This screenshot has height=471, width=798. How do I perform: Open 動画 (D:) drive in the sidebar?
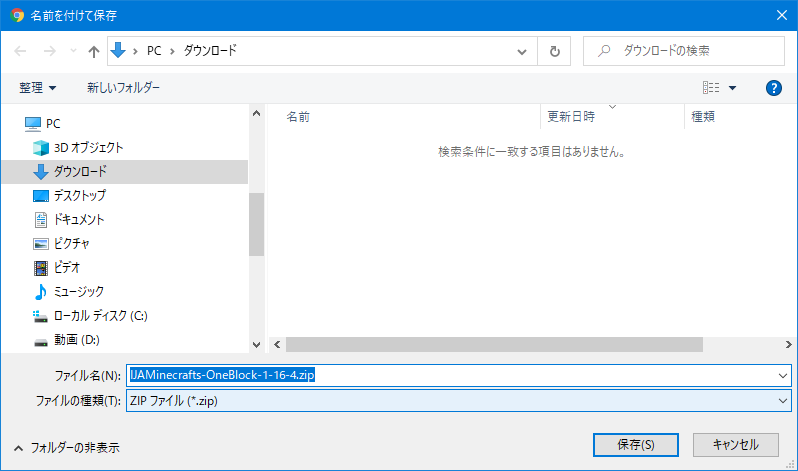point(77,340)
